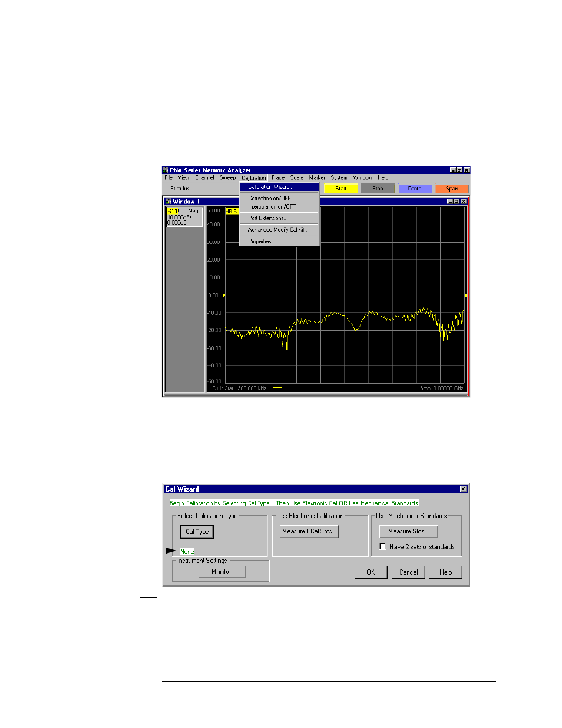Click the Window 1 title icon
Screen dimensions: 562x728
[168, 202]
